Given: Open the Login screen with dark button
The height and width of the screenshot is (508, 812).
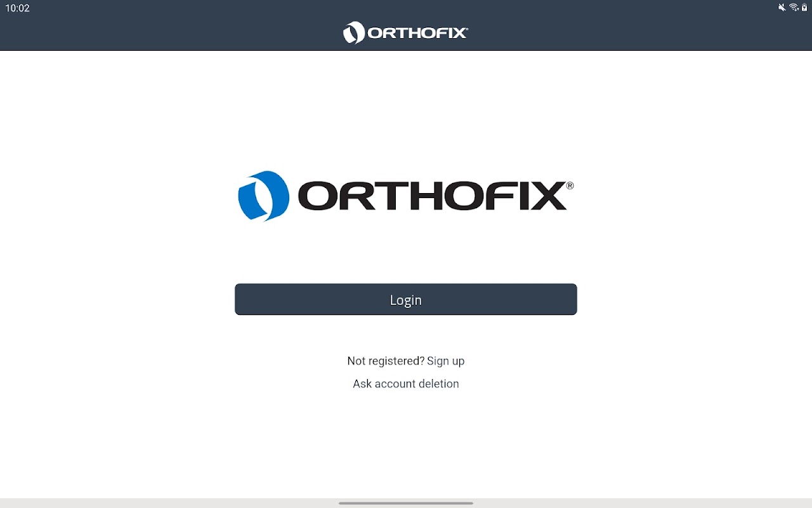Looking at the screenshot, I should (406, 299).
